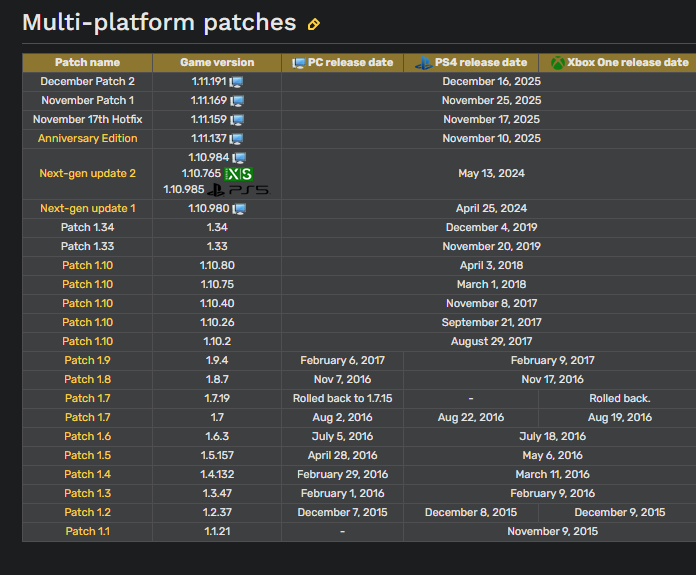Click the May 13, 2024 date cell
Screen dimensions: 696x575
(491, 174)
